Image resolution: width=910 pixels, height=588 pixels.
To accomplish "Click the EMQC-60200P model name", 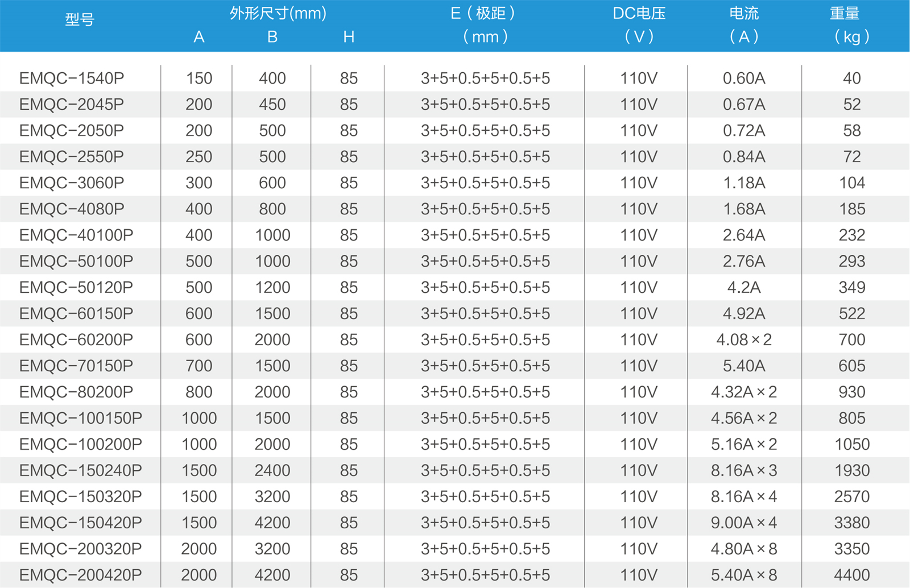I will (76, 340).
